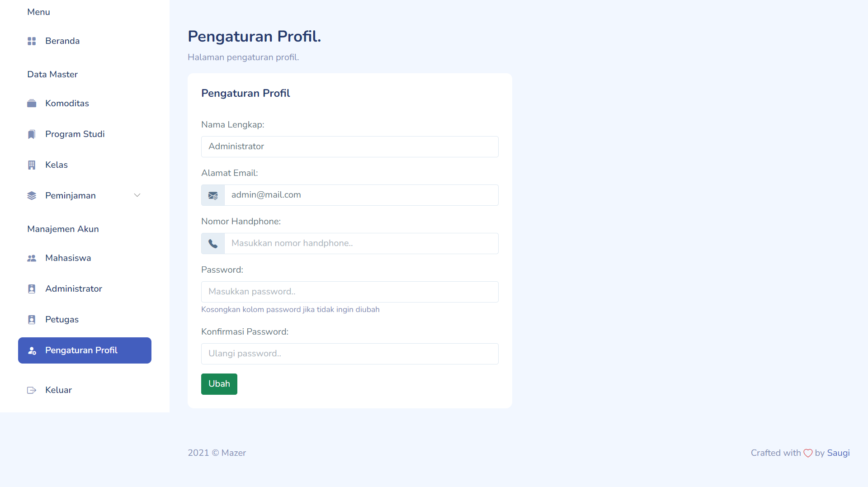Click the Beranda grid icon
Viewport: 868px width, 487px height.
pos(32,41)
